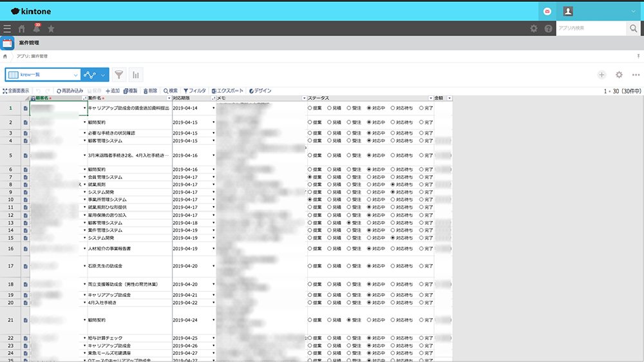
Task: Open 金額 column filter dropdown
Action: coord(450,98)
